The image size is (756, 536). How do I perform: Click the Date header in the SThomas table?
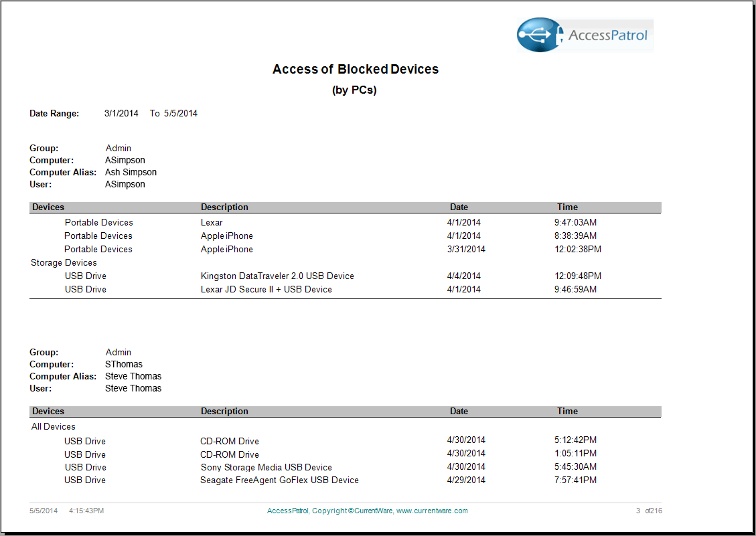pyautogui.click(x=459, y=412)
